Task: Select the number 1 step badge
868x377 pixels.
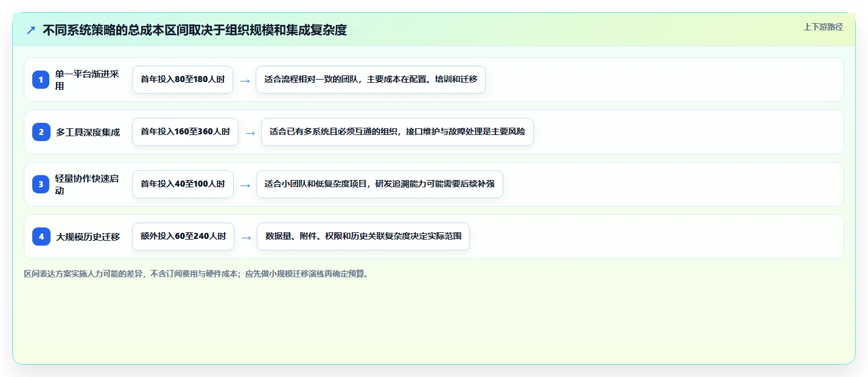Action: [41, 80]
